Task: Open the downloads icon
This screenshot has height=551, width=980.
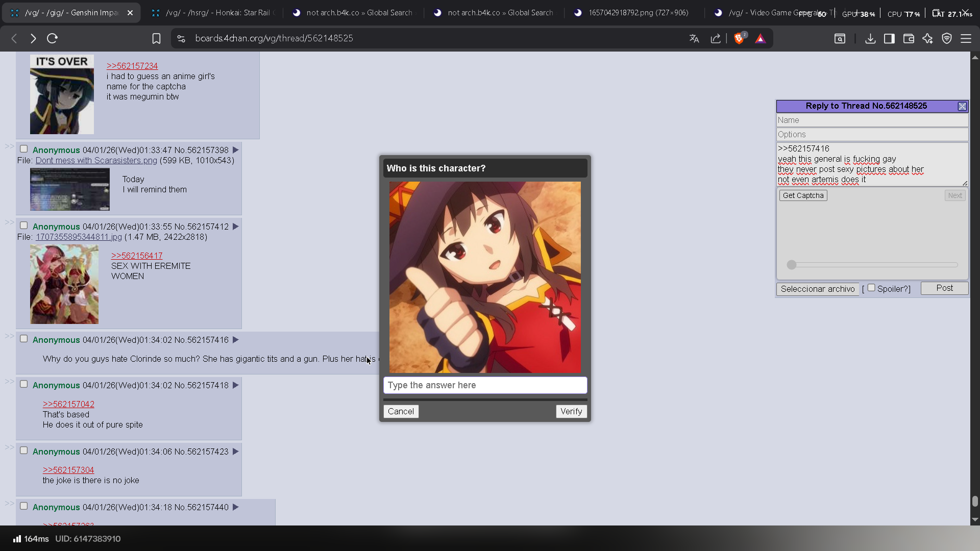Action: (x=870, y=38)
